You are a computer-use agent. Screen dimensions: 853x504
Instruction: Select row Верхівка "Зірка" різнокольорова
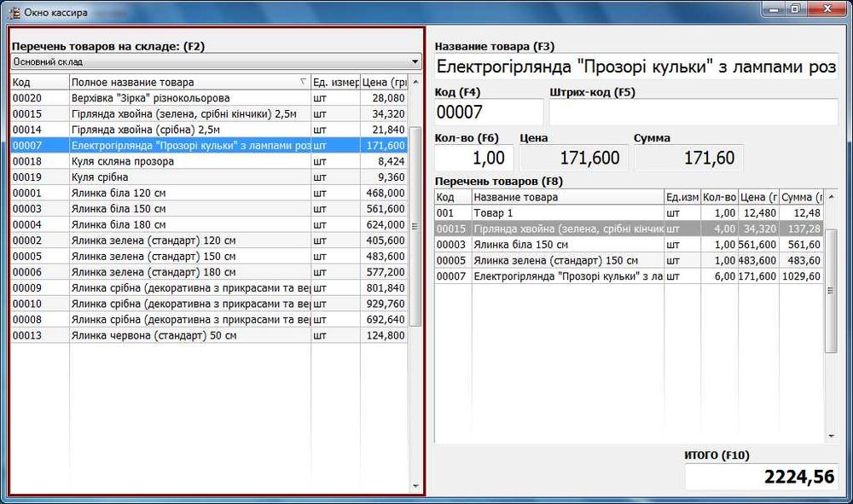coord(209,98)
